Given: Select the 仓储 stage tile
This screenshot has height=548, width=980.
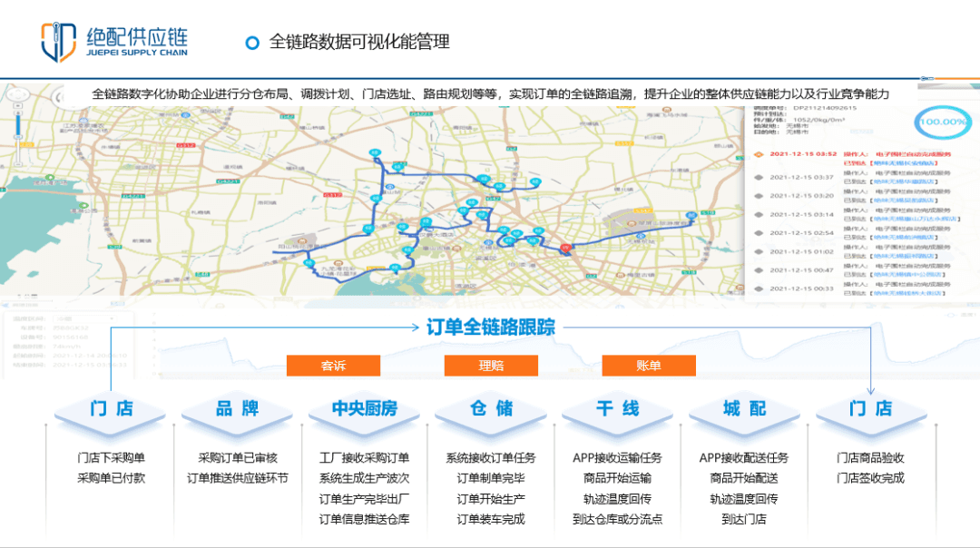Looking at the screenshot, I should [491, 409].
